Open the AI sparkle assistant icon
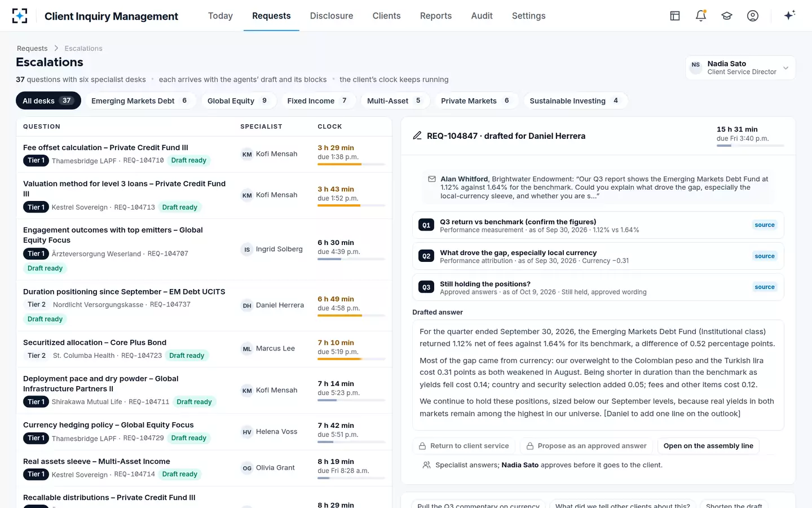This screenshot has width=812, height=508. coord(789,15)
